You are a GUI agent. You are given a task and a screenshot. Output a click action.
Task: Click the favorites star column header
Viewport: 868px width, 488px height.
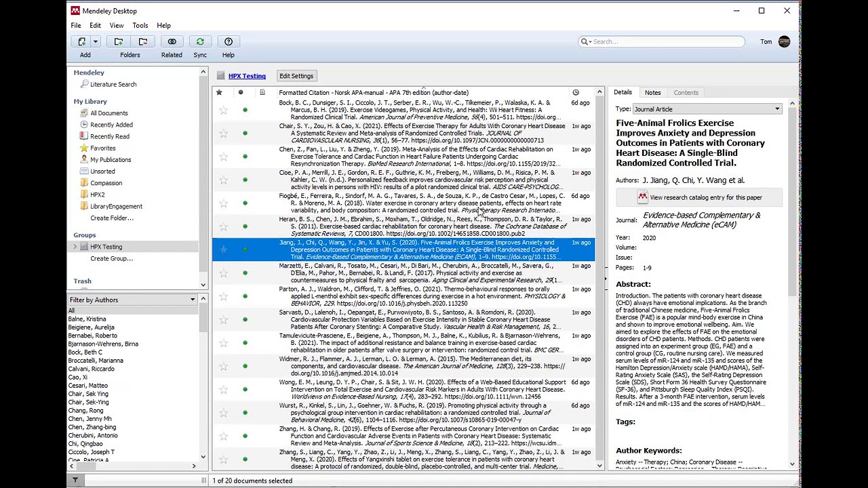coord(219,92)
